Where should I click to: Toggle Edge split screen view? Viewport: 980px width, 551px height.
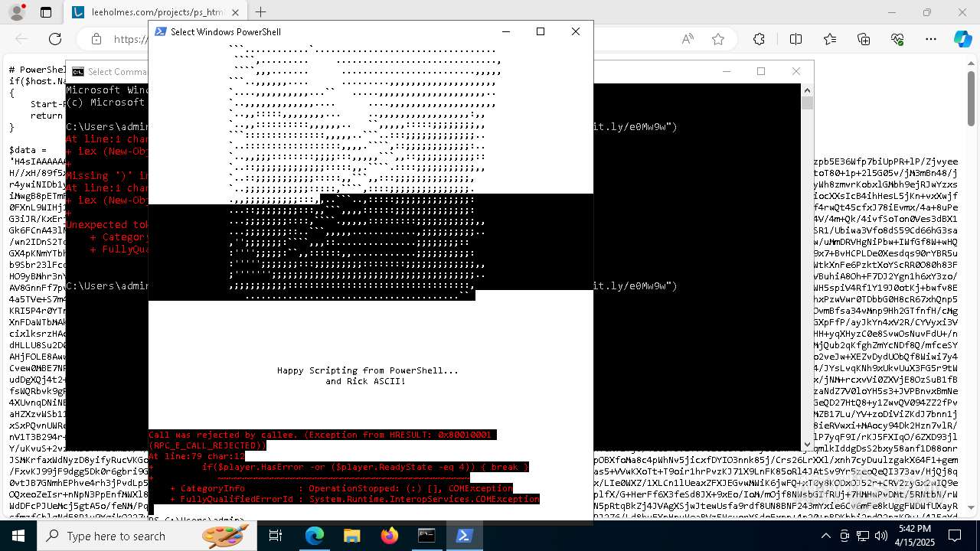pos(795,39)
